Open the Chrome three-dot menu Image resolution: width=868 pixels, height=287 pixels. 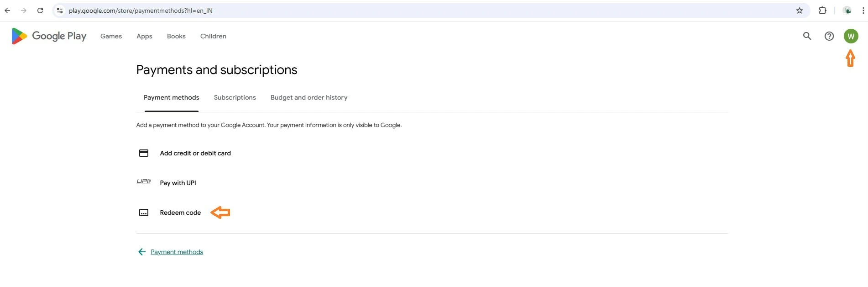click(863, 11)
